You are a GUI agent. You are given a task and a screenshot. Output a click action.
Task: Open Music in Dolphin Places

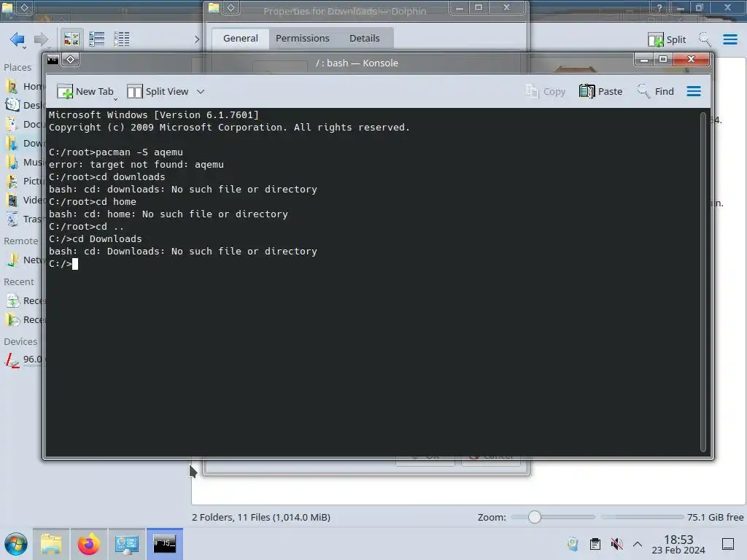tap(24, 163)
